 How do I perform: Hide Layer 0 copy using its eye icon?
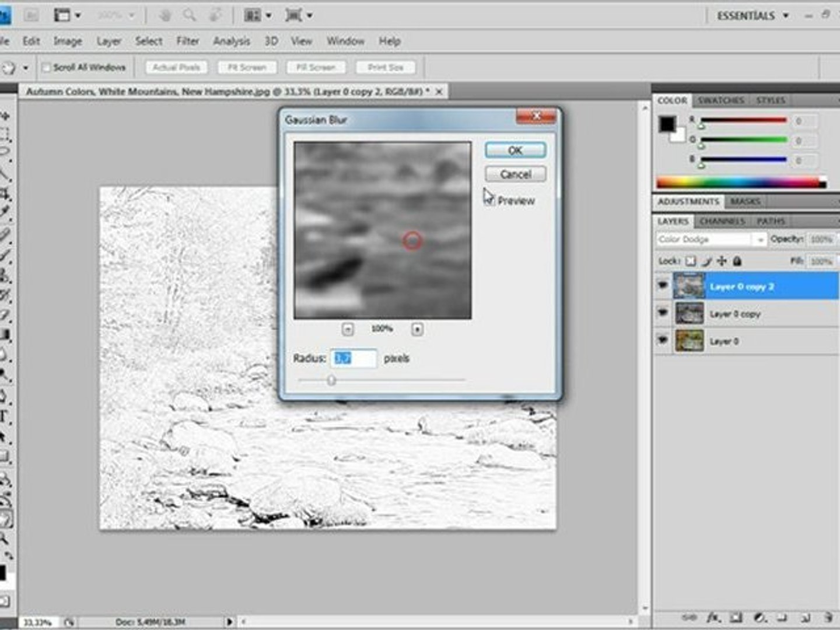point(663,313)
